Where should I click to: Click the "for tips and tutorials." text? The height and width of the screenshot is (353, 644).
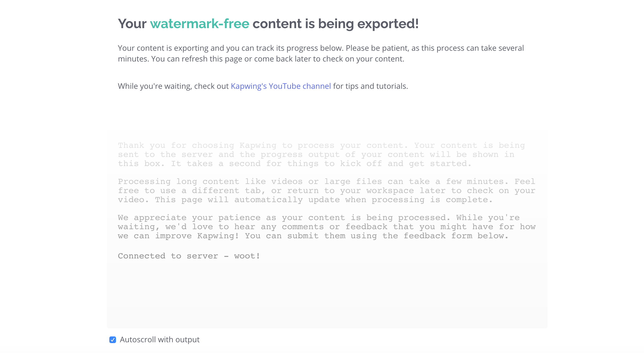tap(370, 86)
